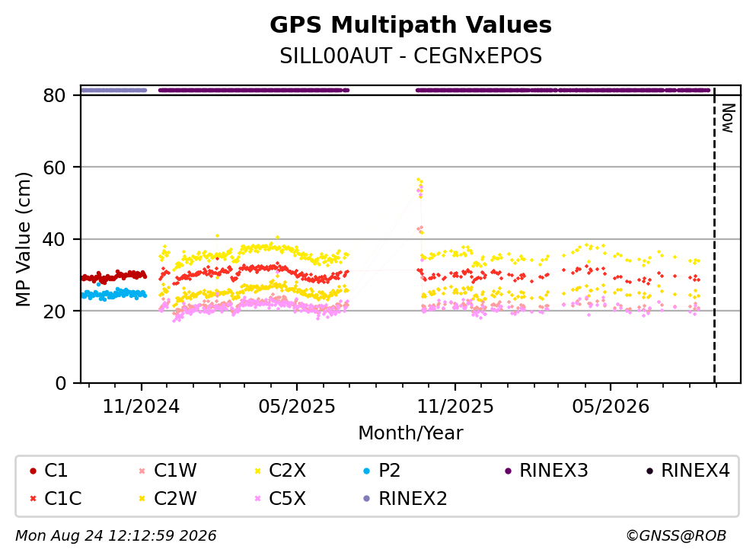
Task: Click the ©GNSS@ROB copyright text
Action: tap(676, 536)
